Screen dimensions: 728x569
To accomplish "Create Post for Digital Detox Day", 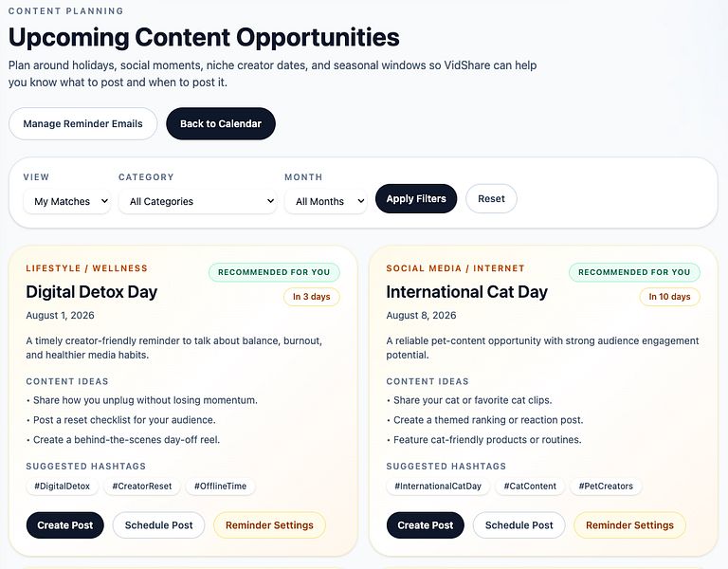I will (65, 525).
